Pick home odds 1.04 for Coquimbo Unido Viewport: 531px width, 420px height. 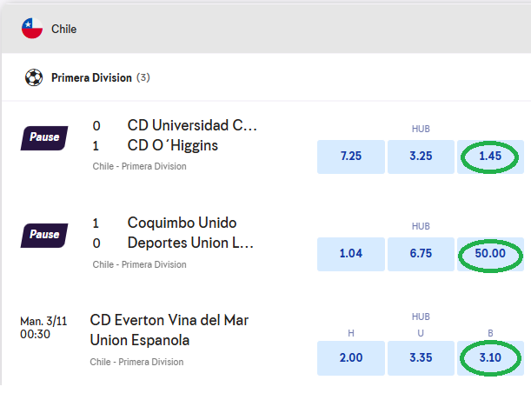(351, 254)
